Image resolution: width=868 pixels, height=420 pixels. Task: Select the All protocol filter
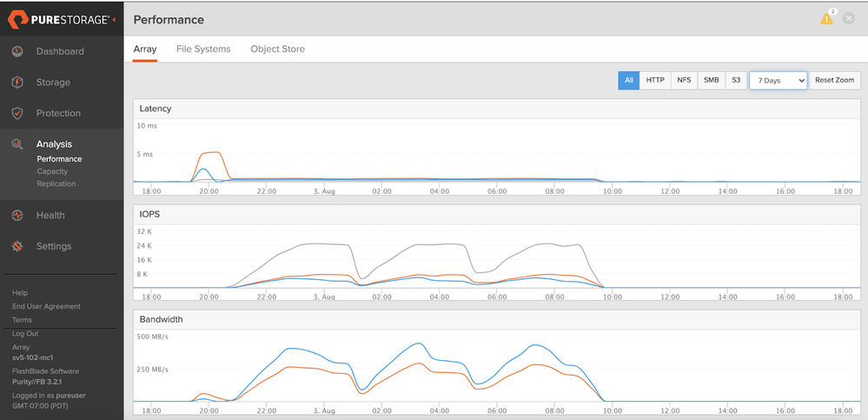[x=629, y=80]
